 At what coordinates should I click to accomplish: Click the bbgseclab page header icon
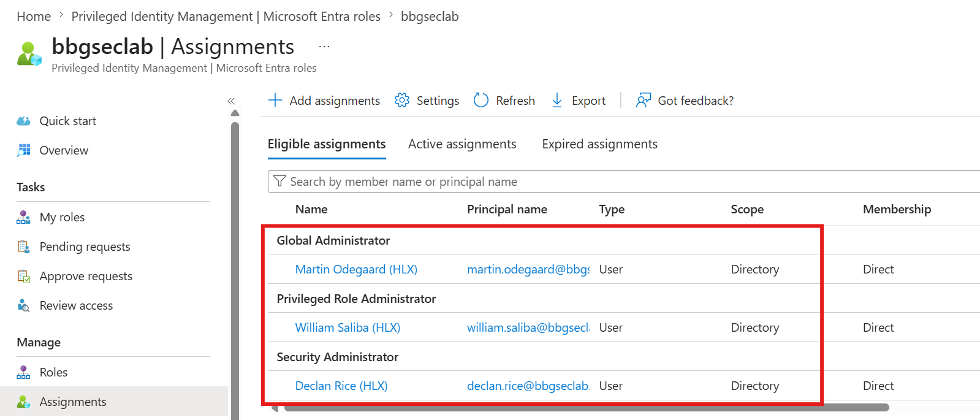(29, 54)
